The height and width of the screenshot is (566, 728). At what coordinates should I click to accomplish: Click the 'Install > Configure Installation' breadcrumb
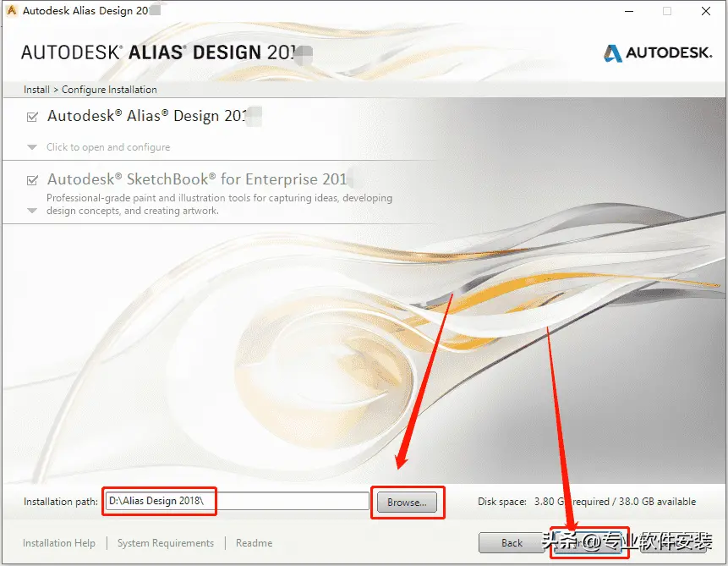[x=90, y=90]
